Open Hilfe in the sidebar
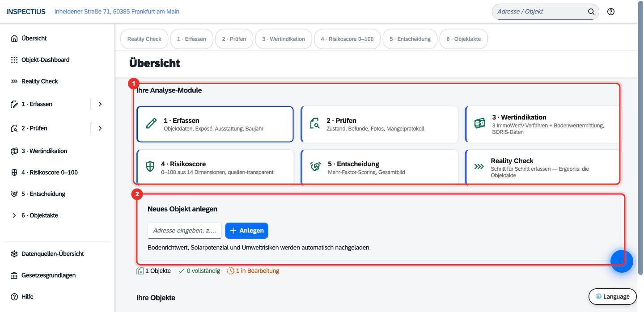 coord(57,297)
